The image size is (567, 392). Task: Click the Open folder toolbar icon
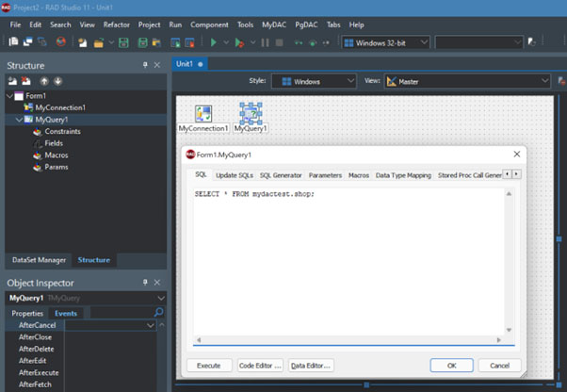(99, 42)
